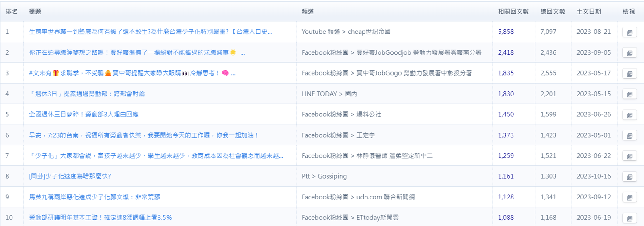Click related reply count 1,259
This screenshot has height=226, width=644.
506,155
